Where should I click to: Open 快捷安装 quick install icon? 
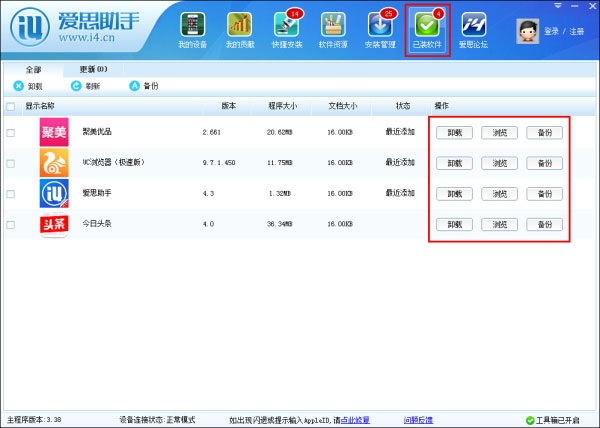287,24
